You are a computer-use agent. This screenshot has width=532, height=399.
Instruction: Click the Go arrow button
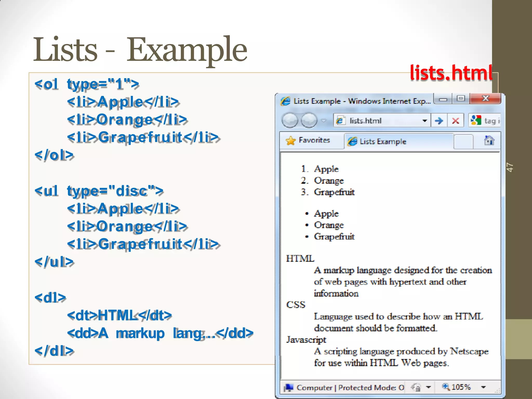pos(439,121)
